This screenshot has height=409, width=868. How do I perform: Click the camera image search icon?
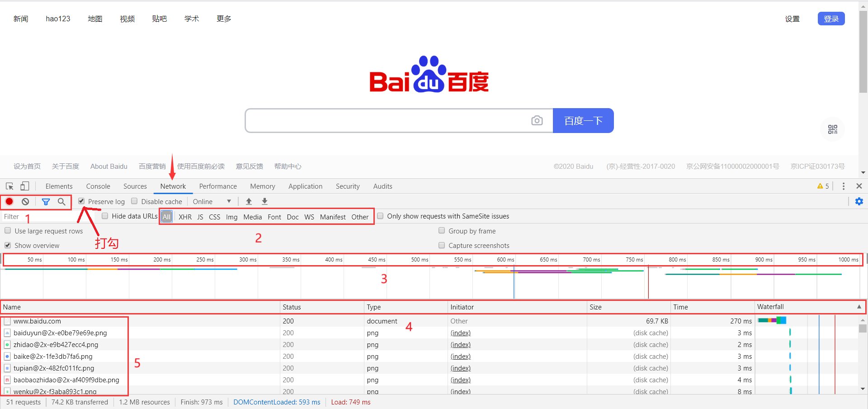(x=537, y=120)
